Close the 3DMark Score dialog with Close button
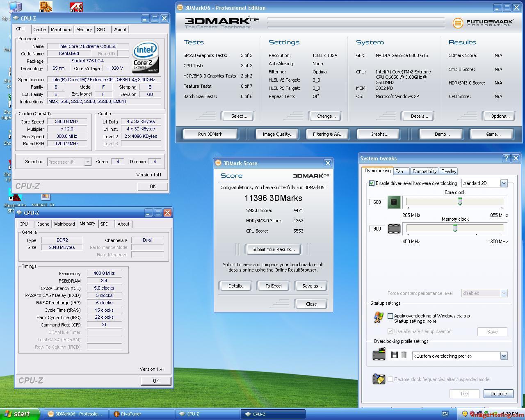 coord(311,304)
